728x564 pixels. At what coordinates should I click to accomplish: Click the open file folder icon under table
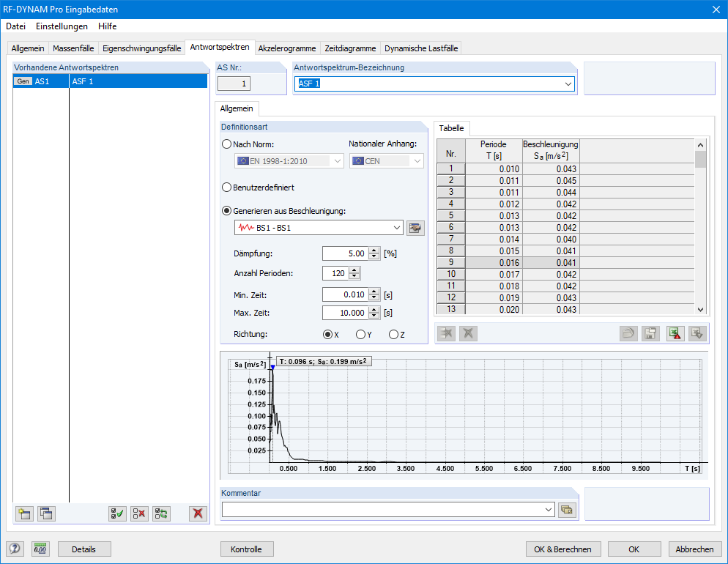pyautogui.click(x=628, y=333)
